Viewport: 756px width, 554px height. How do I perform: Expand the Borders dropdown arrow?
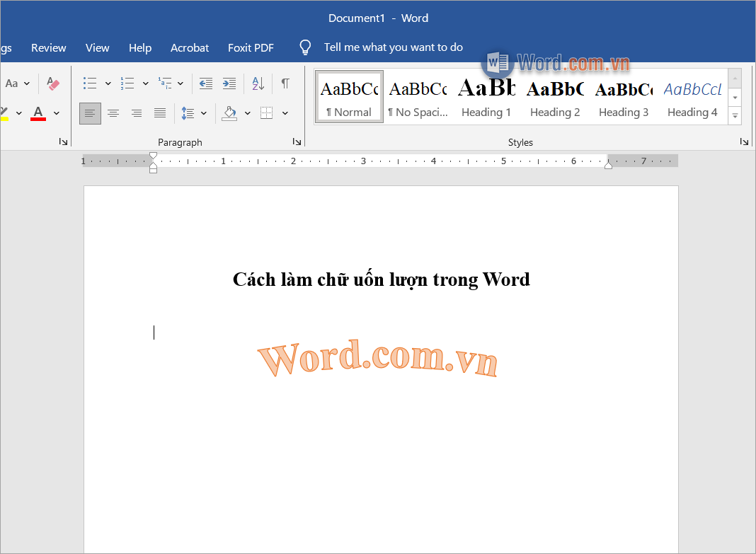point(285,113)
